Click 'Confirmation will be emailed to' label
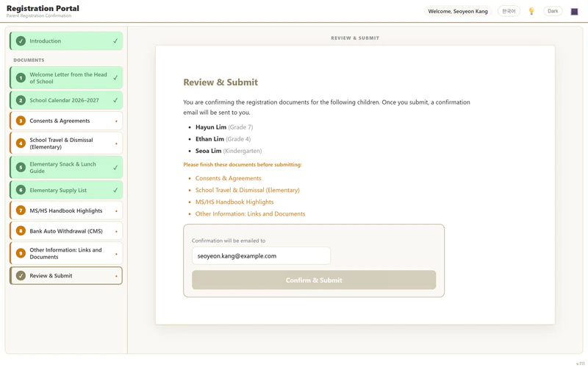 tap(229, 241)
